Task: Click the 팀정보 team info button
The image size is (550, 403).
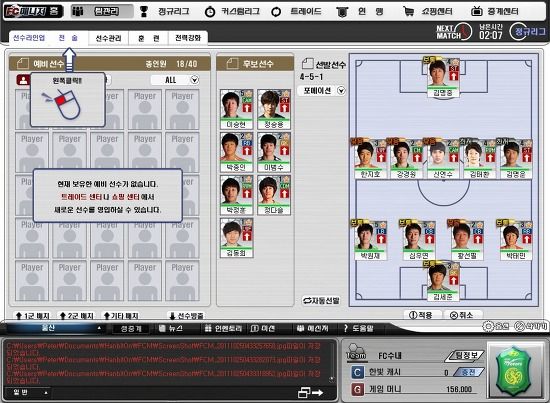Action: 465,356
